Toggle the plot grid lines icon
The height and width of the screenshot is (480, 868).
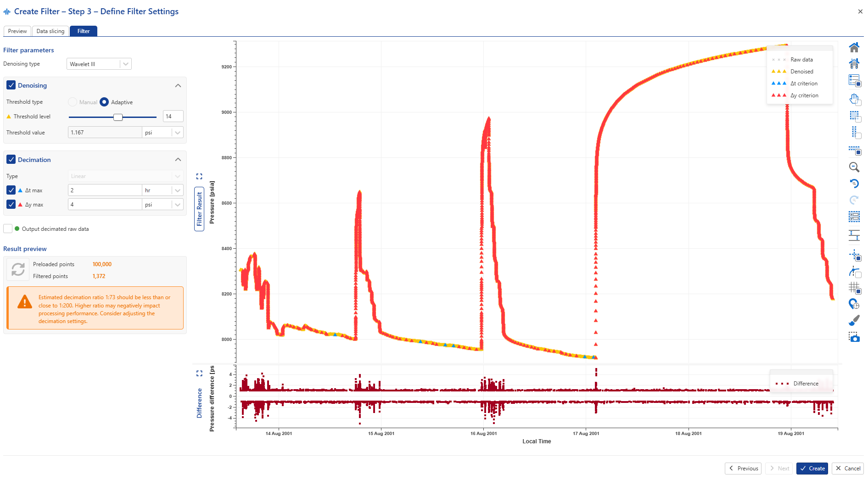point(854,288)
